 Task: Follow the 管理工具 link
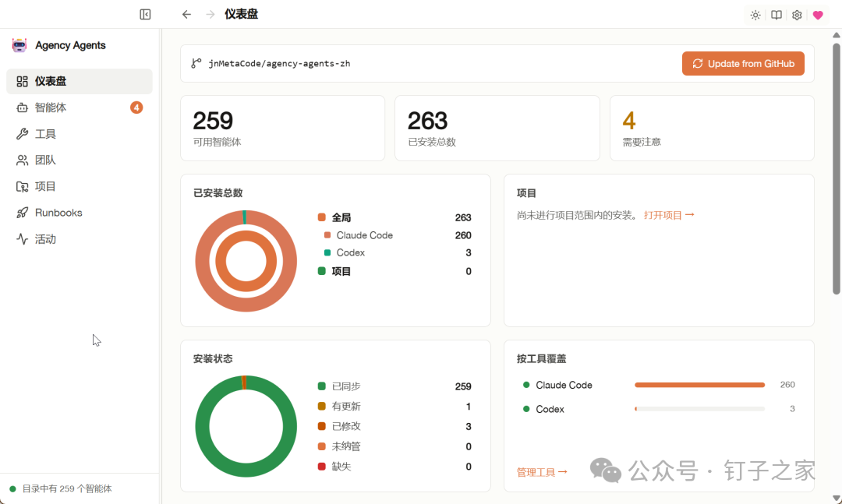[542, 472]
